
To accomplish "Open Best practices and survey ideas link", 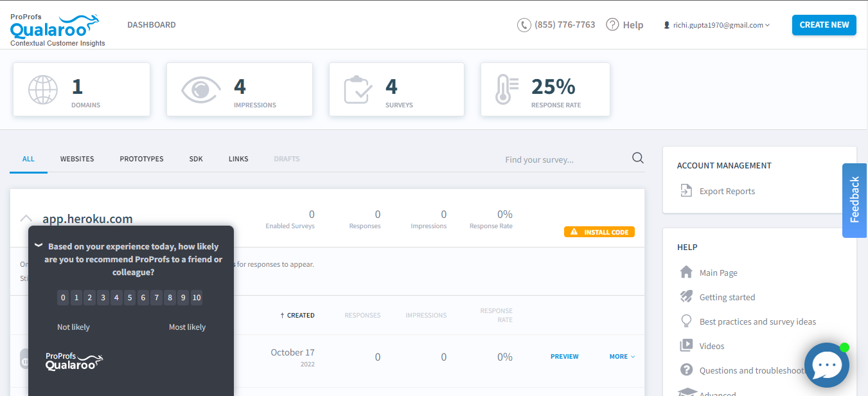I will 758,321.
